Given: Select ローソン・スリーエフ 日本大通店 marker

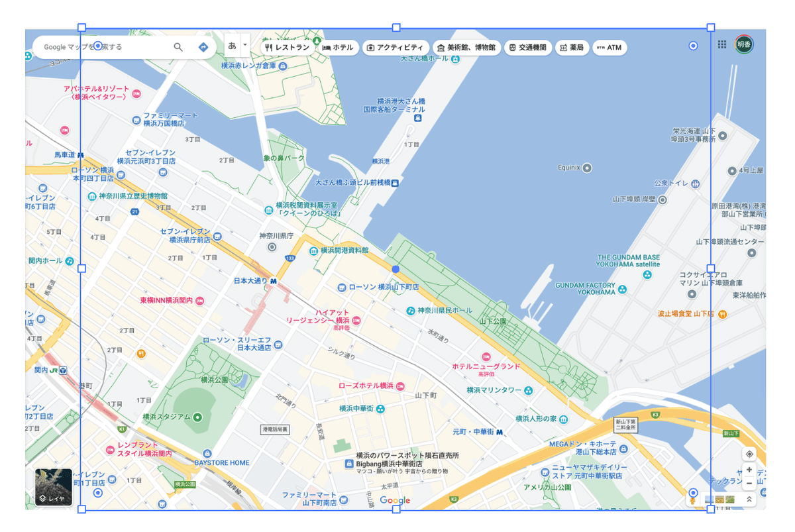Looking at the screenshot, I should coord(278,345).
